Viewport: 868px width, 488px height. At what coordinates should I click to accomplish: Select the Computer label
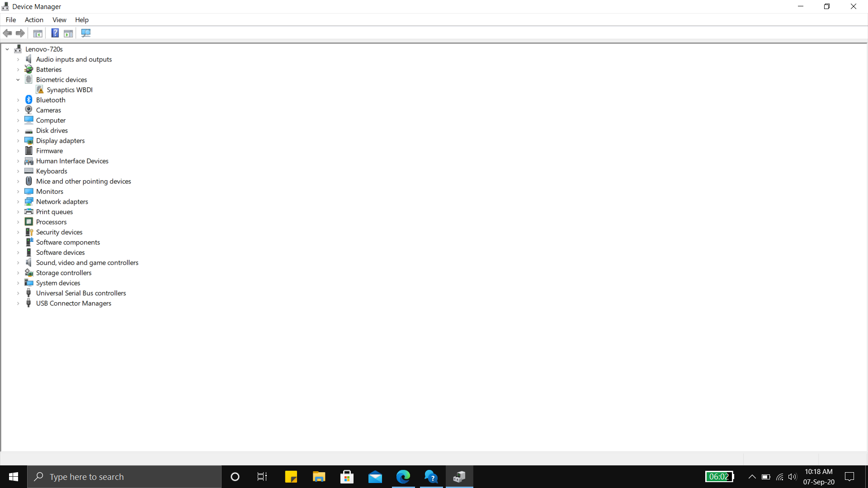click(51, 120)
